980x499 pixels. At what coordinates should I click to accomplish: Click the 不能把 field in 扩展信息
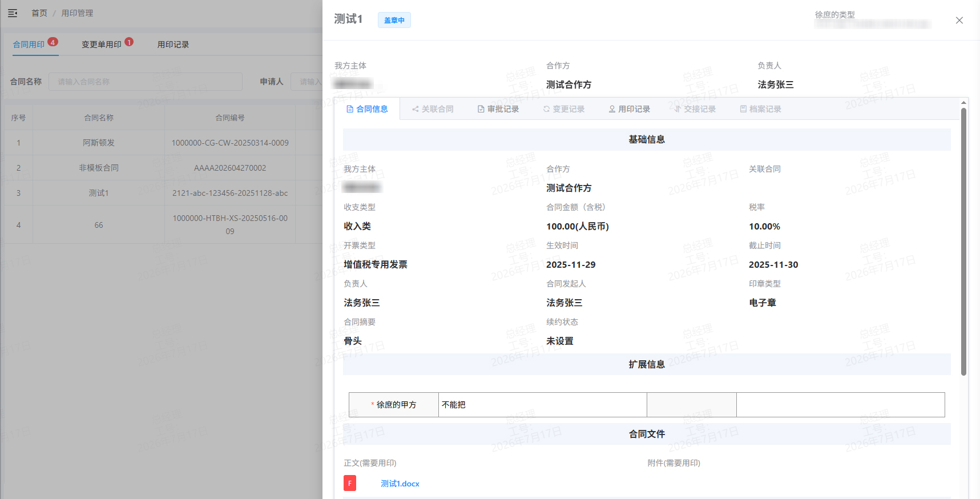tap(542, 405)
